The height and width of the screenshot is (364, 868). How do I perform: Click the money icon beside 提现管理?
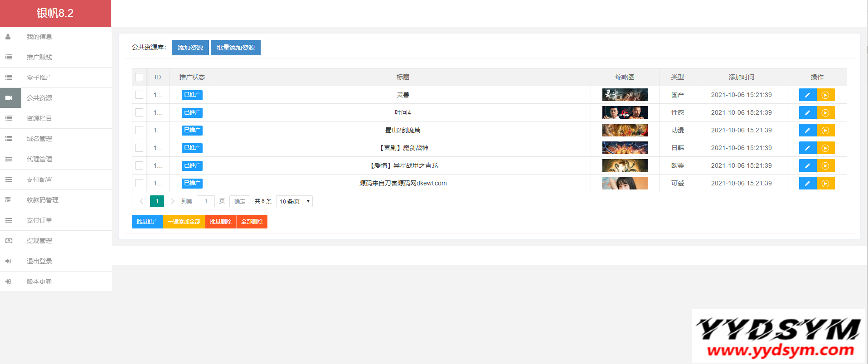pos(8,241)
